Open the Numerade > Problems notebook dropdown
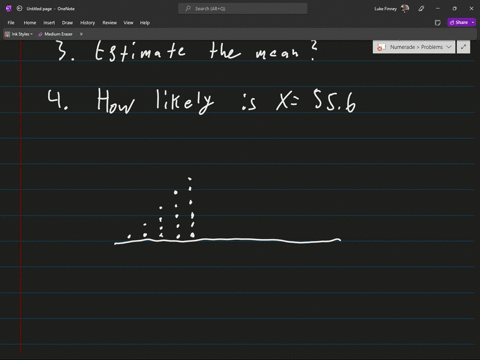This screenshot has width=480, height=360. tap(414, 47)
